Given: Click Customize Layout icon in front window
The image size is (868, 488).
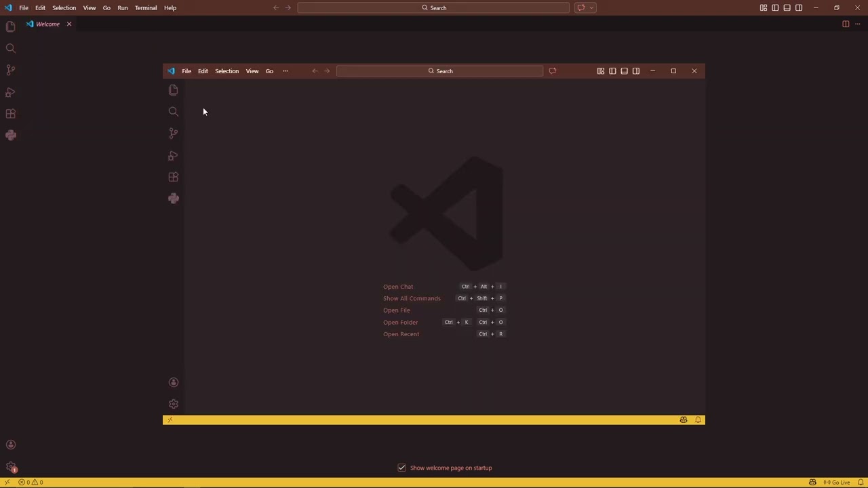Looking at the screenshot, I should click(601, 71).
